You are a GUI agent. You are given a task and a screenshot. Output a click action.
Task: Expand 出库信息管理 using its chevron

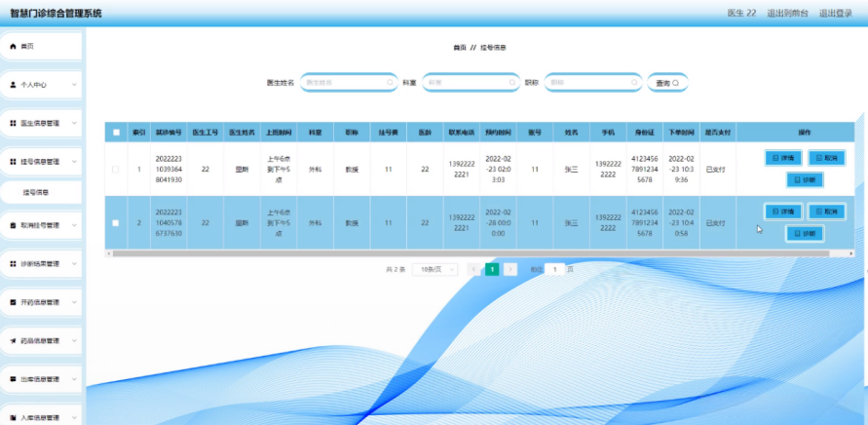(74, 379)
